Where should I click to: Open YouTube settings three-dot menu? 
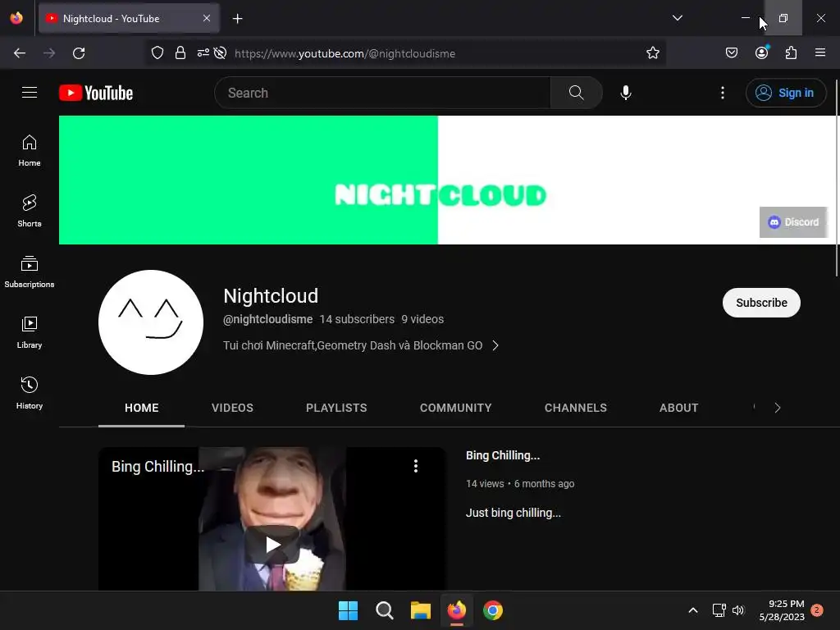tap(722, 93)
